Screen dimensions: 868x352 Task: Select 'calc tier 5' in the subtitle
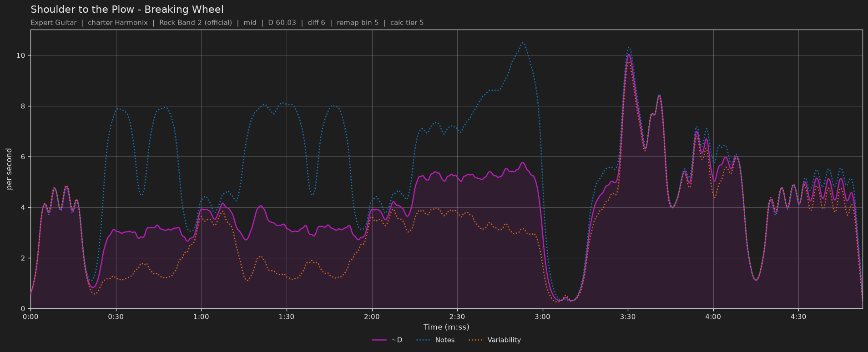pyautogui.click(x=407, y=23)
